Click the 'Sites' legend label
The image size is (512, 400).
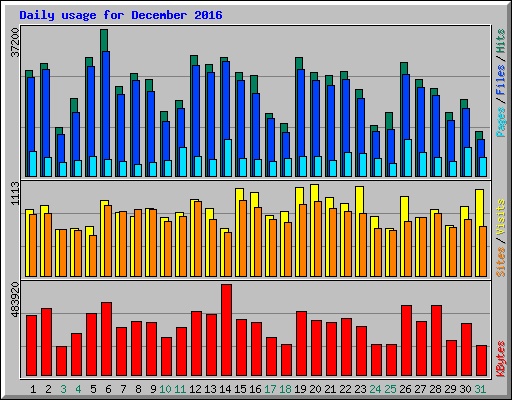point(501,262)
